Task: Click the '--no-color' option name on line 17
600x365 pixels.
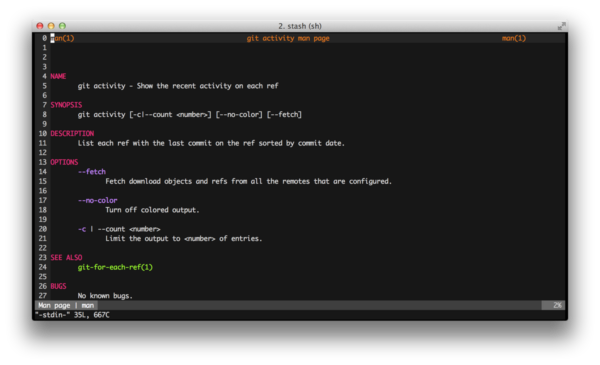Action: tap(98, 200)
